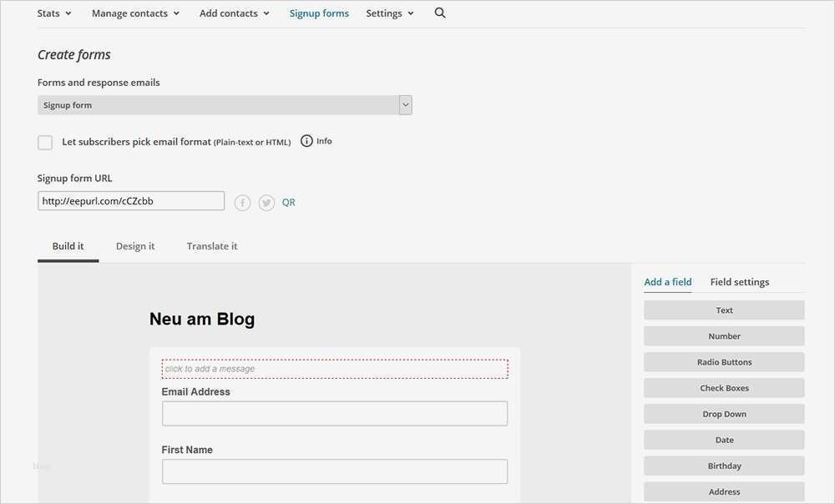Add a Number field

click(724, 336)
